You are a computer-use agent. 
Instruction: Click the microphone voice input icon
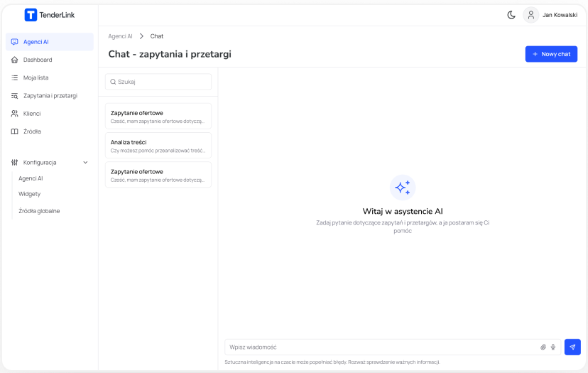(553, 347)
